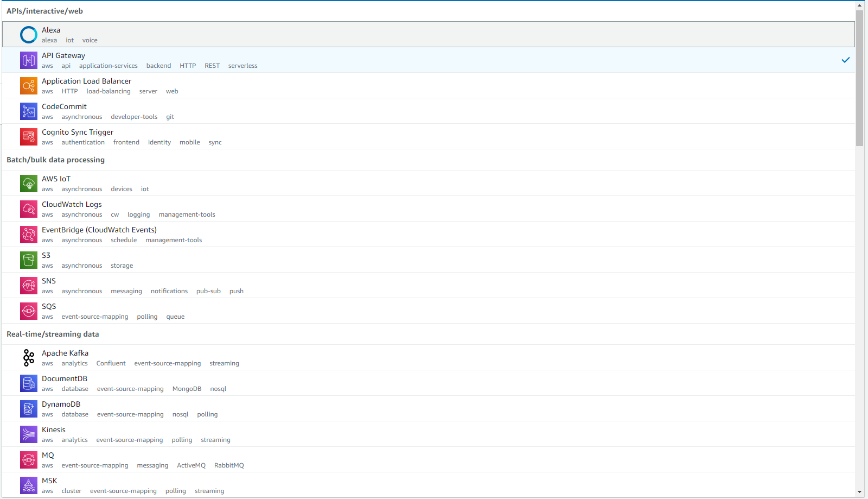This screenshot has width=868, height=499.
Task: Click the 'developer-tools' tag under CodeCommit
Action: click(x=134, y=117)
